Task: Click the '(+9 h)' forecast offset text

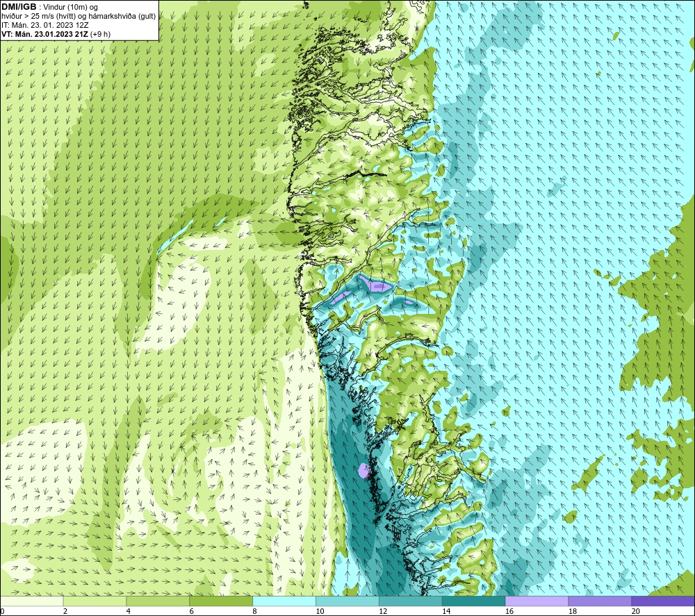Action: tap(100, 34)
